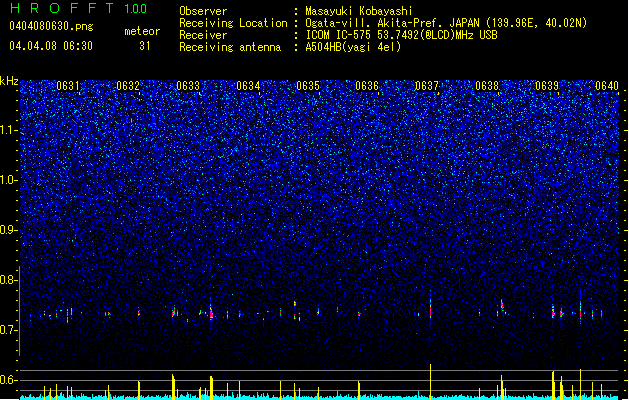This screenshot has height=400, width=629.
Task: Click the Receiver field label
Action: (x=203, y=35)
